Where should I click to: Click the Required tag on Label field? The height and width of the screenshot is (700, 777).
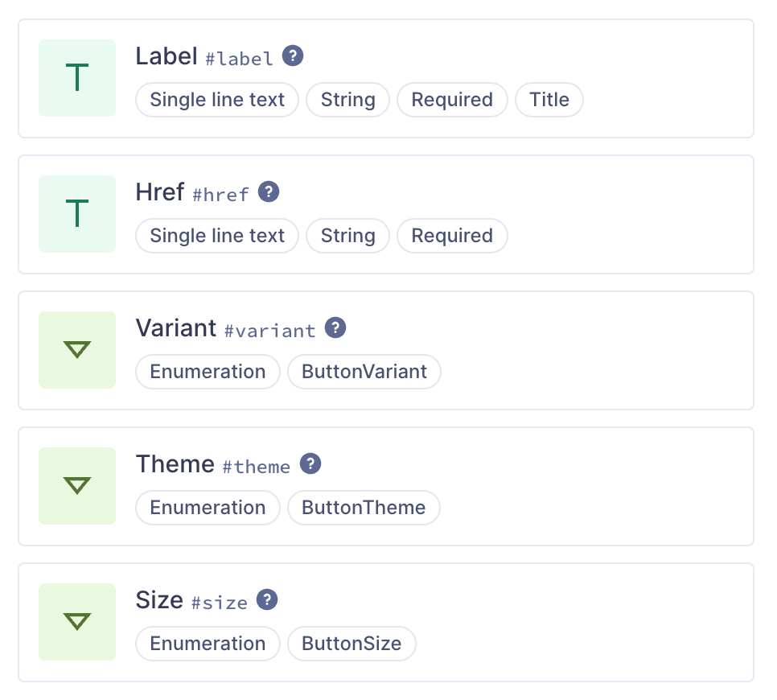pos(452,100)
